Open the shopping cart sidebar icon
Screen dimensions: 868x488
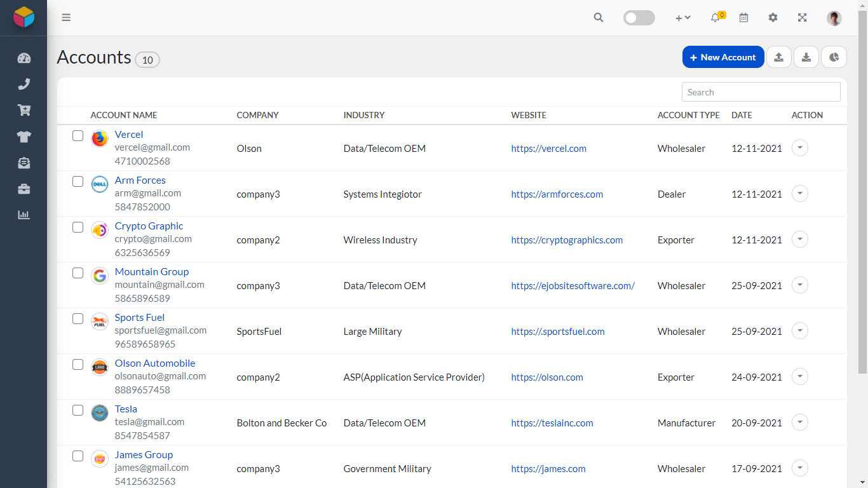click(x=24, y=111)
